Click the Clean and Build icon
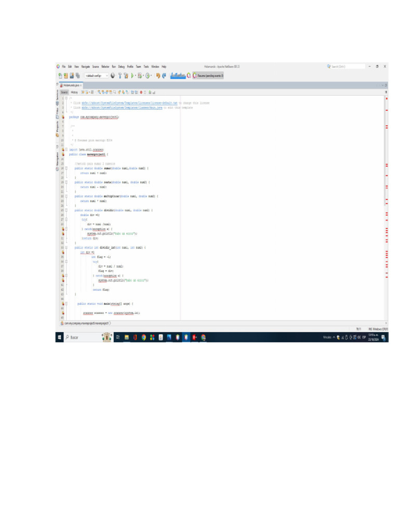Screen dimensions: 399x532 [126, 75]
